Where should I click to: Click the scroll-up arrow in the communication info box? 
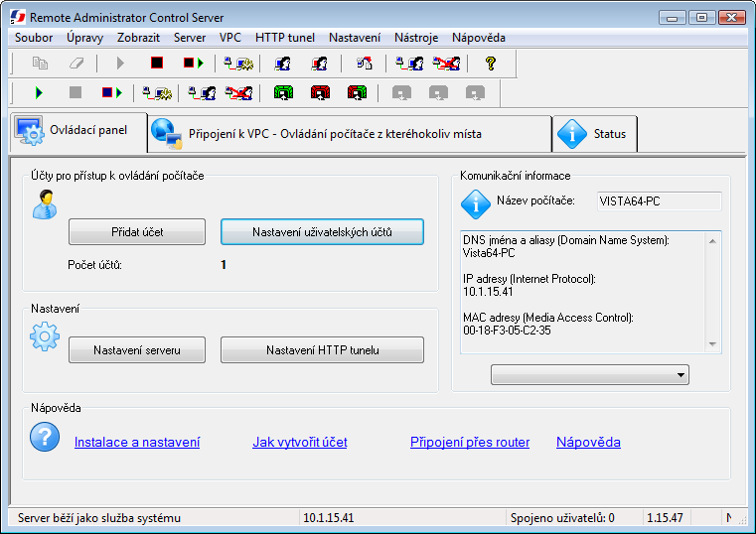712,241
